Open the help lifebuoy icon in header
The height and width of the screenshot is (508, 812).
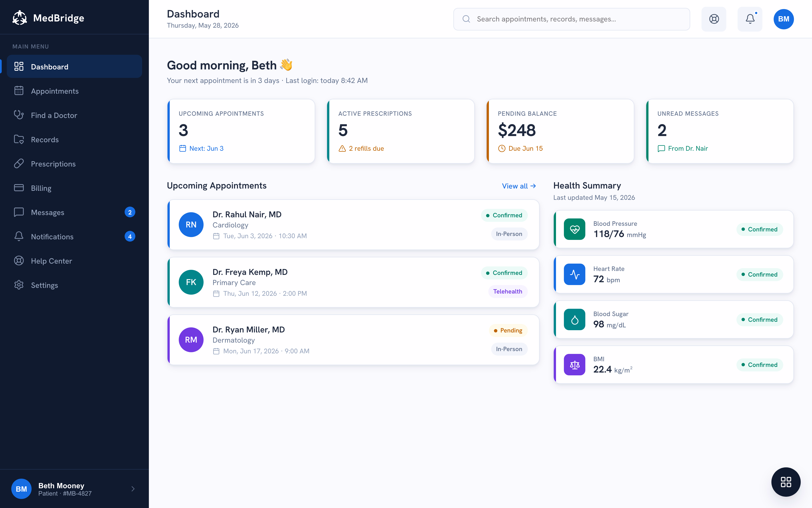pos(714,19)
